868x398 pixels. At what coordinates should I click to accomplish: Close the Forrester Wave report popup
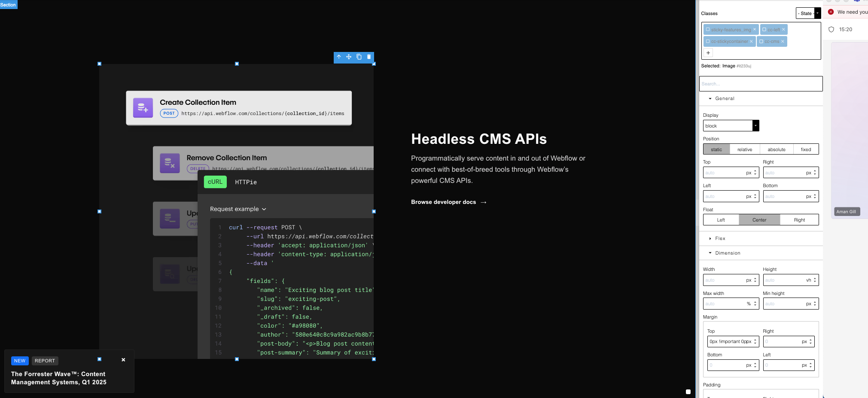(x=123, y=360)
